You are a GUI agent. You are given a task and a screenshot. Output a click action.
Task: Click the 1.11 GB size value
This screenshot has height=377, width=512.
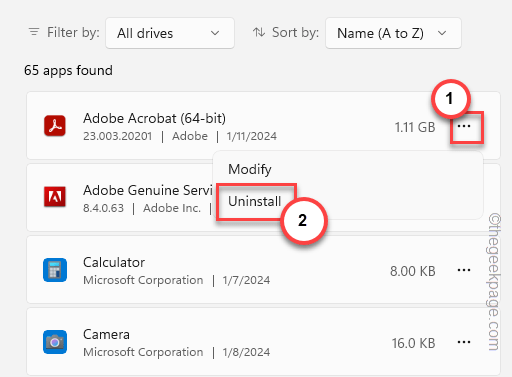(x=415, y=127)
